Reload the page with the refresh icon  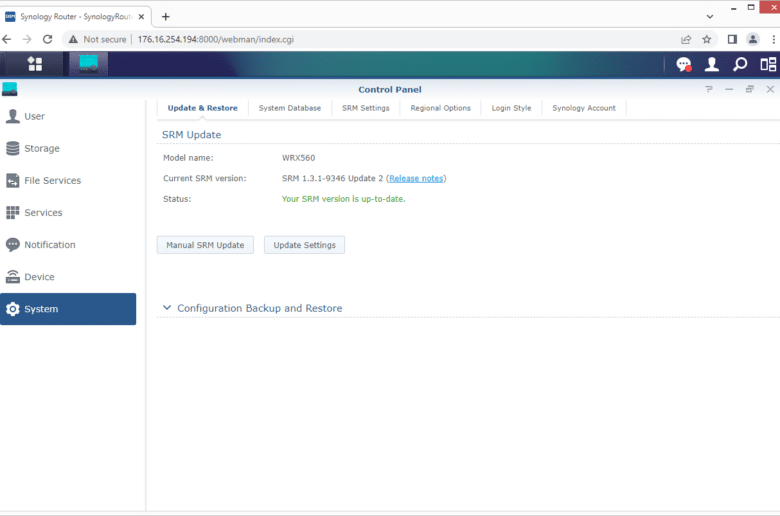click(x=47, y=39)
